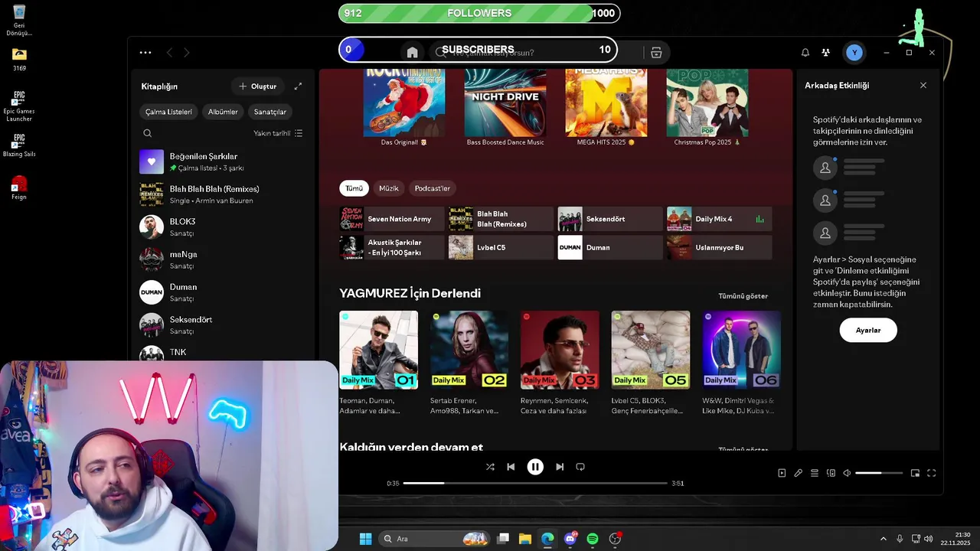
Task: Open Uslanmıyor Bu shortcut tile
Action: coord(720,247)
